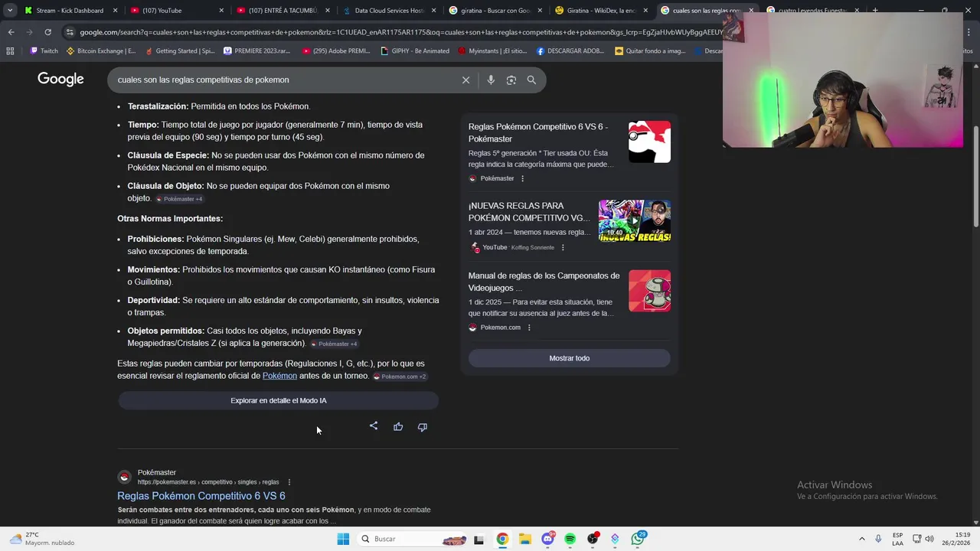Expand Pokémaster +4 citation after Objetos permitidos
Viewport: 980px width, 551px height.
pos(335,344)
